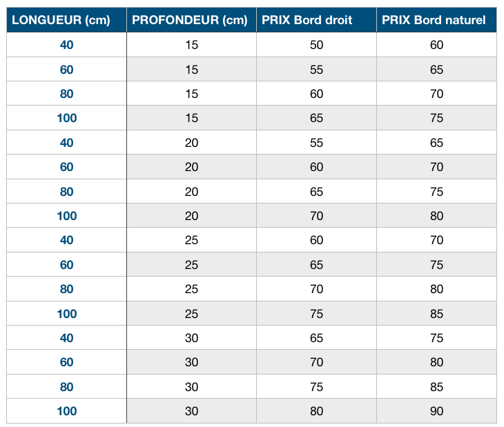Click the price 50 Bord droit cell
The width and height of the screenshot is (504, 427).
point(316,45)
